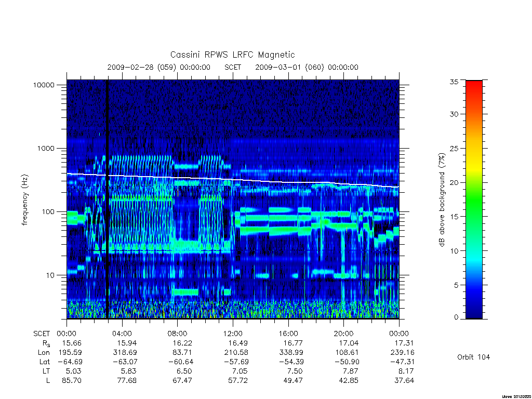Click the 'SCET' label between the dates

click(233, 67)
